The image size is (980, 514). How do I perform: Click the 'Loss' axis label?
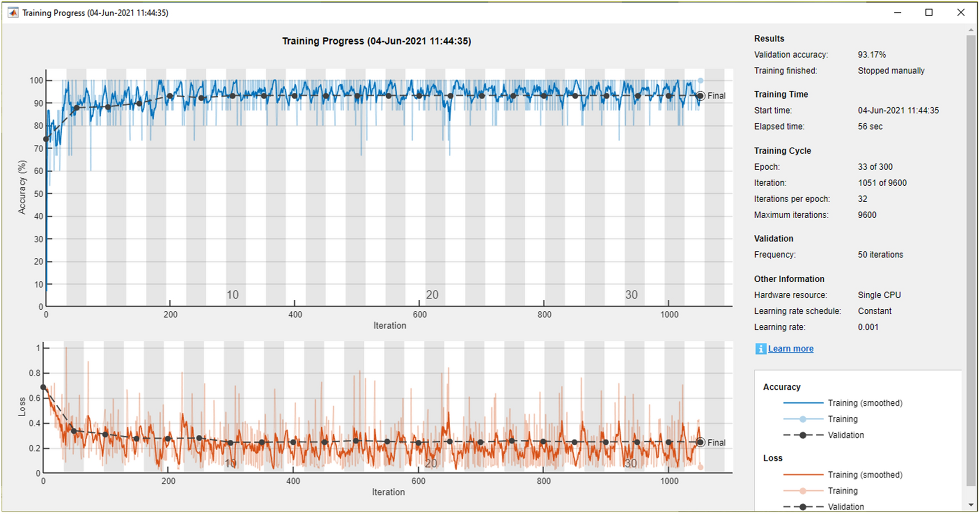(21, 406)
